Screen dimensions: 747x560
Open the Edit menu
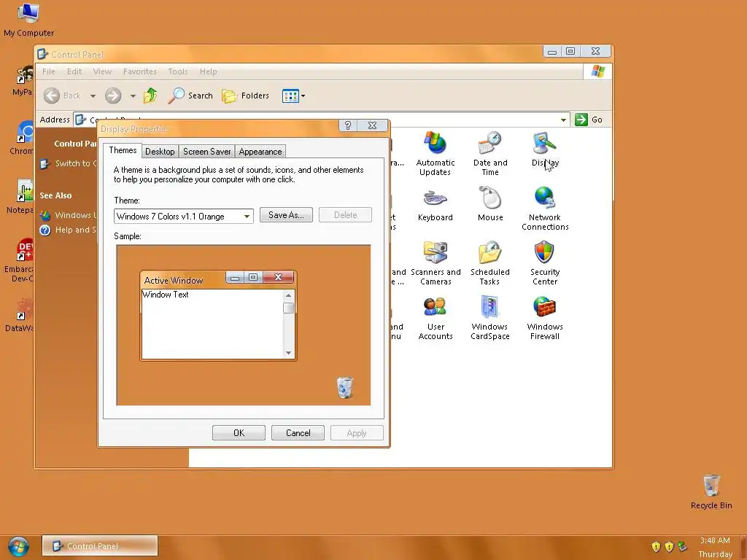(x=74, y=71)
